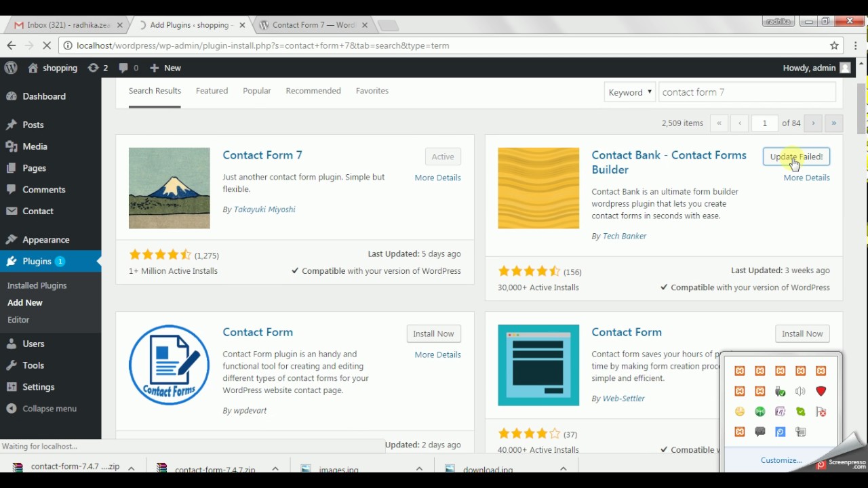868x488 pixels.
Task: Stop page loading with the X icon
Action: point(47,45)
